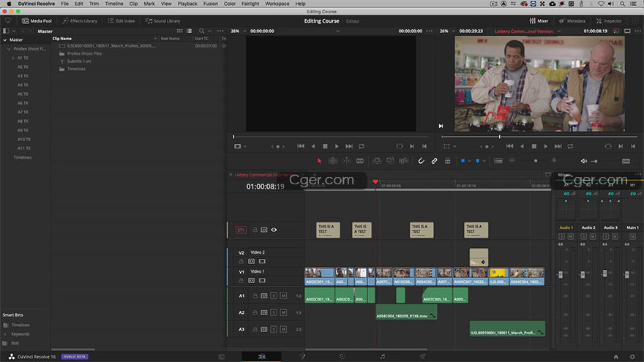The height and width of the screenshot is (362, 644).
Task: Open the timeline name dropdown in viewer
Action: 559,31
